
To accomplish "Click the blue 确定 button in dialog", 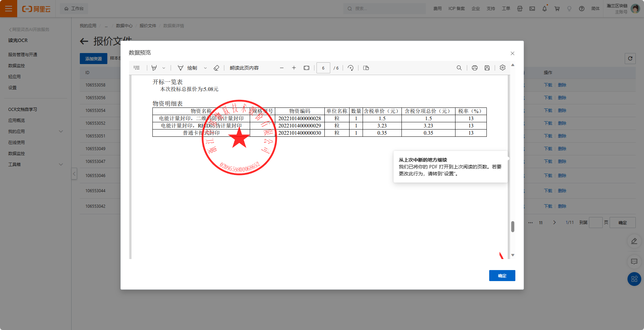I will [x=502, y=276].
